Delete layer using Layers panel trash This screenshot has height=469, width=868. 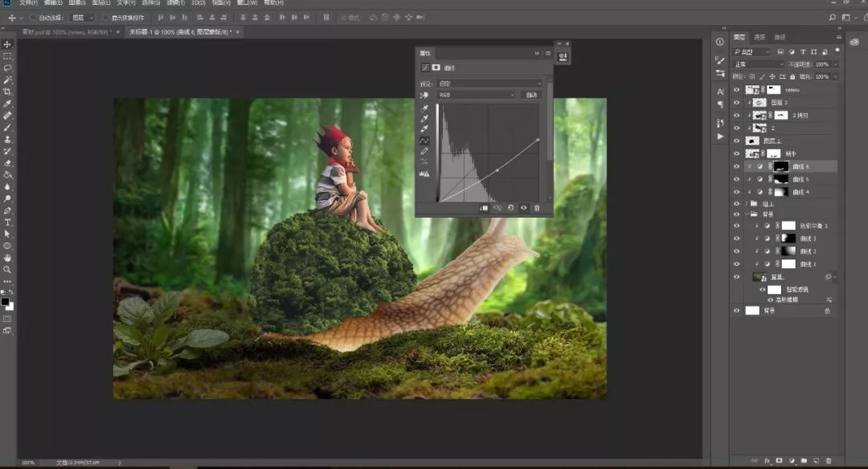click(829, 460)
